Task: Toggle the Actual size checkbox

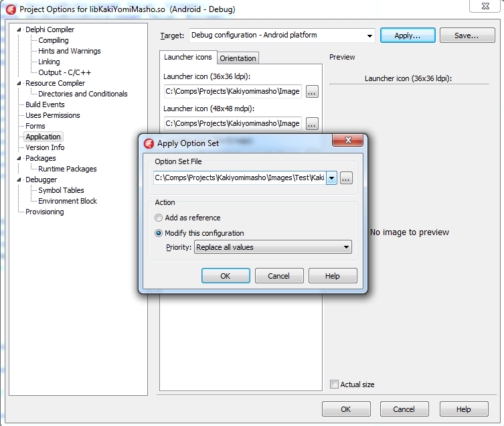Action: [x=334, y=384]
